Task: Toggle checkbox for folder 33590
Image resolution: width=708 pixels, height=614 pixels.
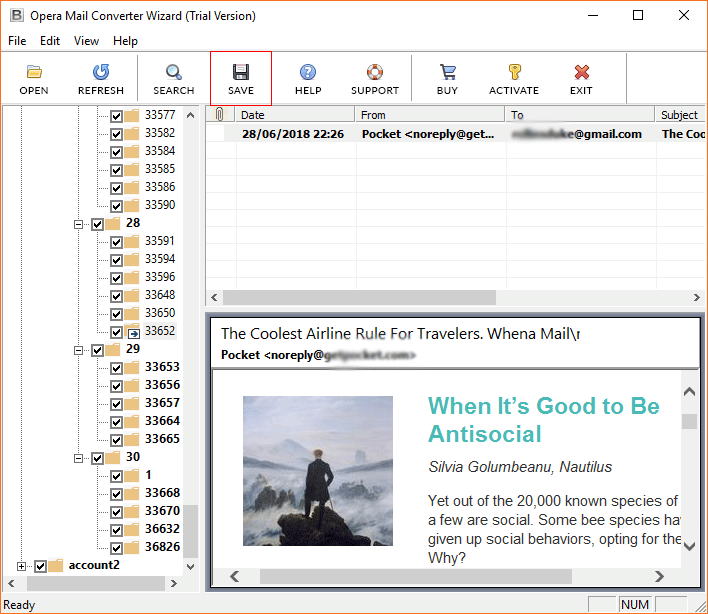Action: pyautogui.click(x=116, y=206)
